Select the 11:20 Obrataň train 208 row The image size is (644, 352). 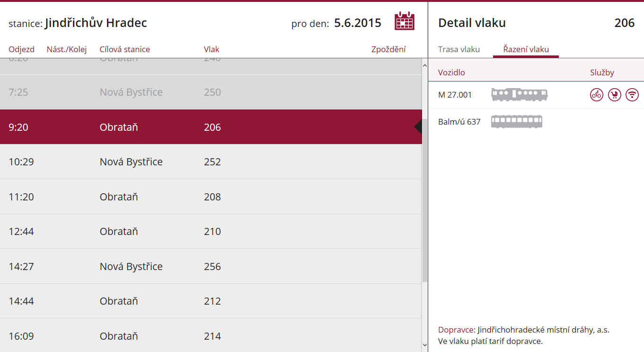pos(211,197)
